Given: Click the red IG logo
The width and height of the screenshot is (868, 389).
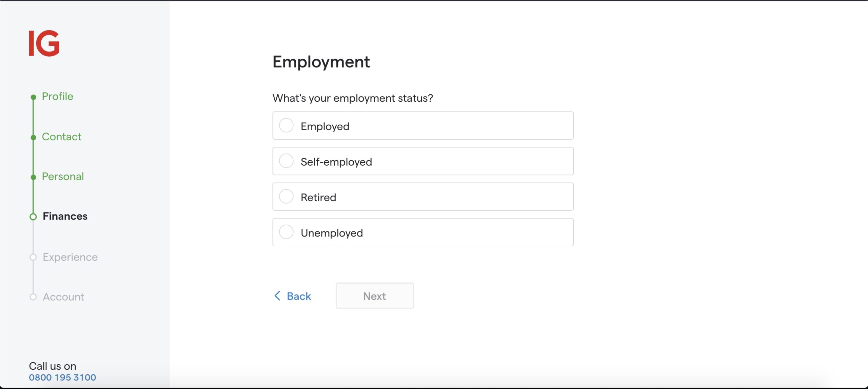Looking at the screenshot, I should click(44, 43).
